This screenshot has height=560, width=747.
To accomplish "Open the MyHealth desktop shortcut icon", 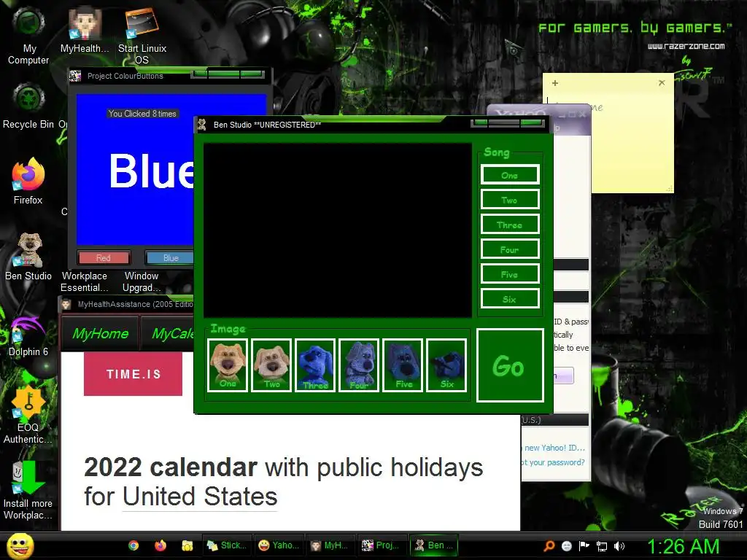I will pos(85,29).
